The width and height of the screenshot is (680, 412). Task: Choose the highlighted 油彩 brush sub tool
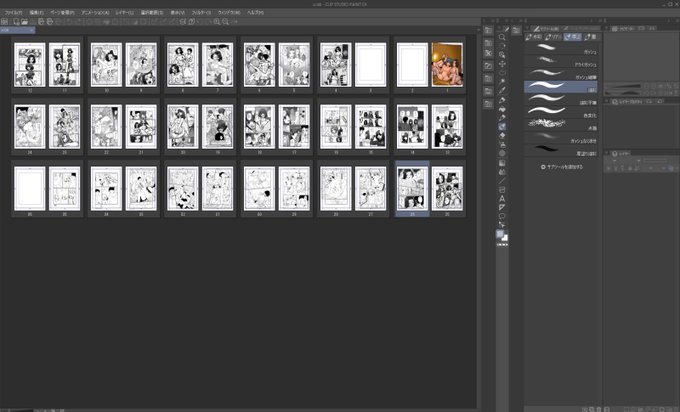point(561,87)
